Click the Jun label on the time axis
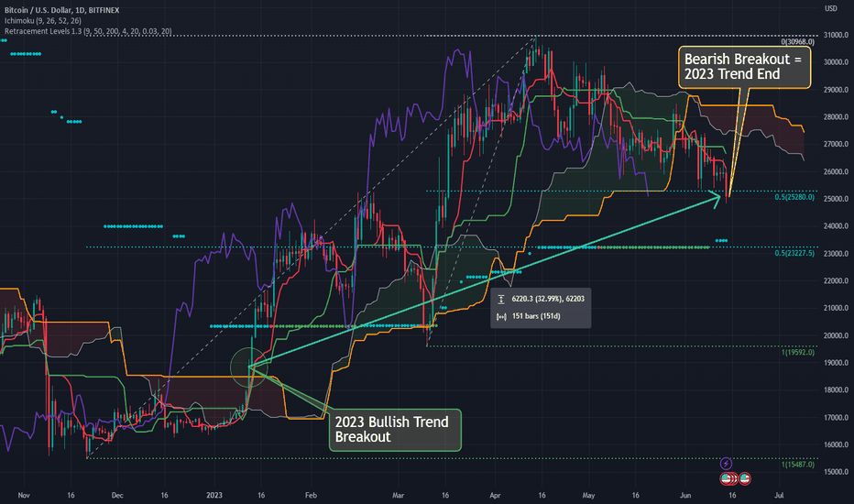 point(685,495)
